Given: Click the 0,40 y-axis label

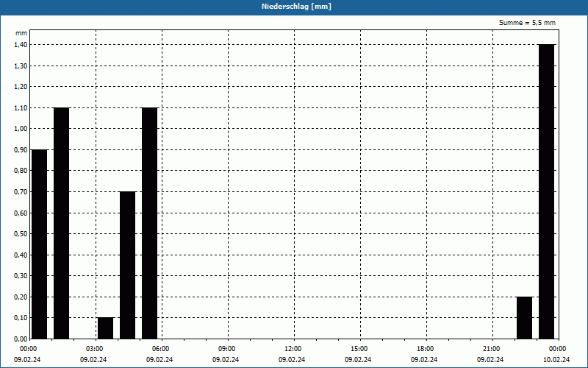Looking at the screenshot, I should pos(21,255).
